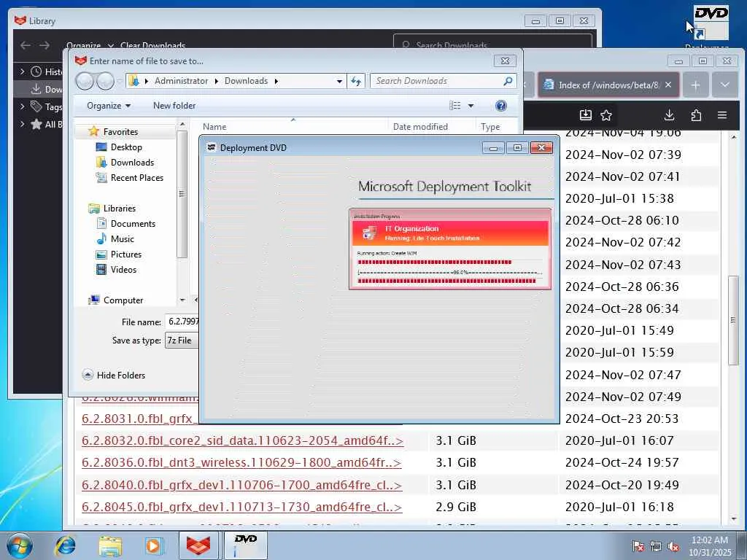This screenshot has height=560, width=747.
Task: Click the Action Center flag tray icon
Action: pos(638,546)
